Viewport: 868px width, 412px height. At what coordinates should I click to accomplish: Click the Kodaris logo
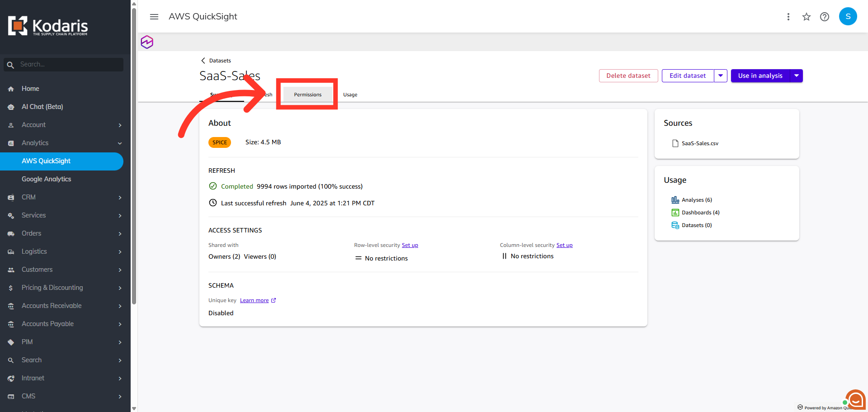[48, 26]
